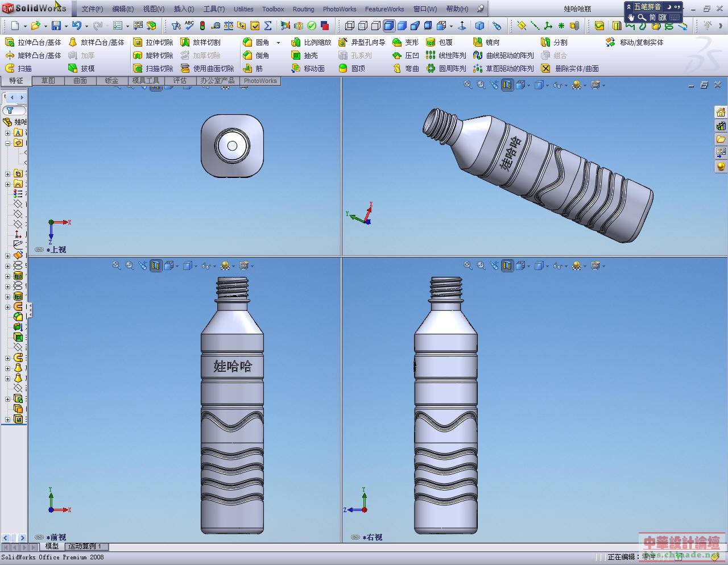Screen dimensions: 728x565
Task: Open the 工具(T) menu
Action: click(214, 9)
